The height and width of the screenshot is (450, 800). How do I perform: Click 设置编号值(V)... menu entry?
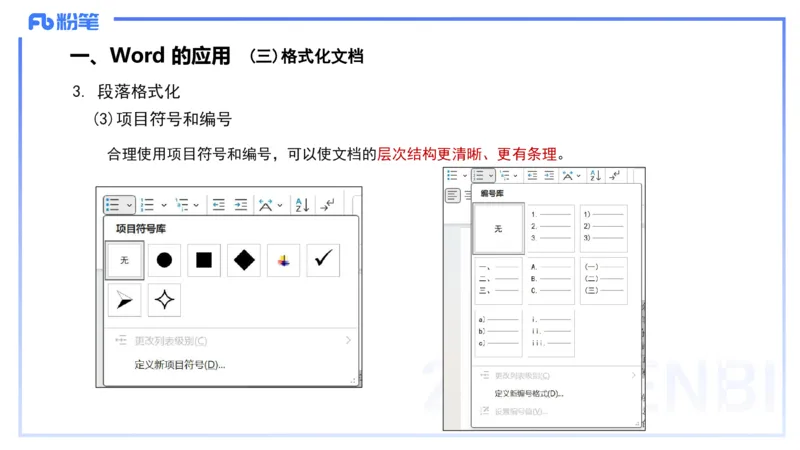tap(521, 411)
